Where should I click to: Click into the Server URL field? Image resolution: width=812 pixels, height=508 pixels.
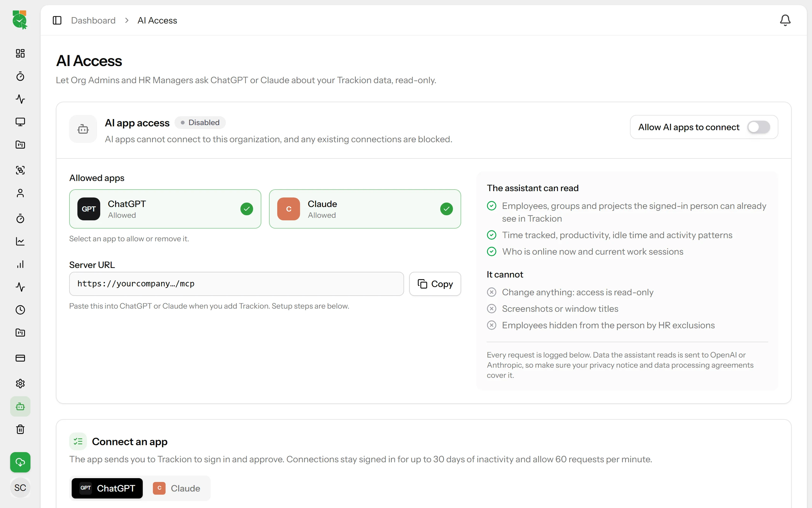(236, 284)
